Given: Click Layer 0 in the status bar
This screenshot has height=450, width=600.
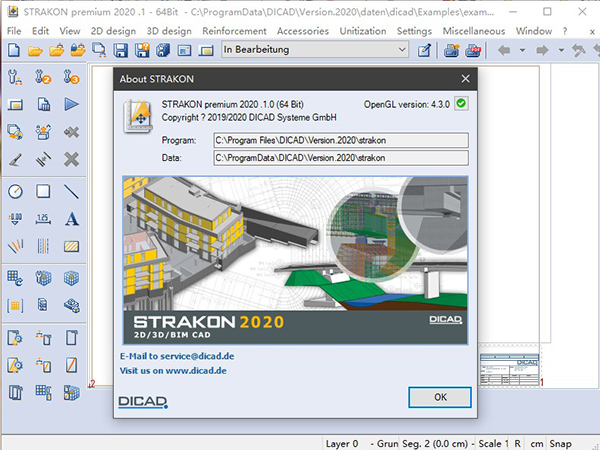Looking at the screenshot, I should (342, 444).
